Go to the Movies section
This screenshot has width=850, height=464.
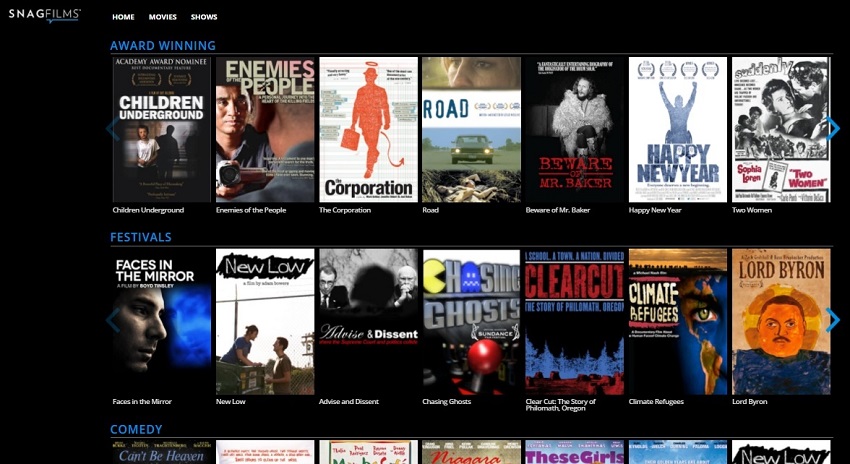coord(162,17)
